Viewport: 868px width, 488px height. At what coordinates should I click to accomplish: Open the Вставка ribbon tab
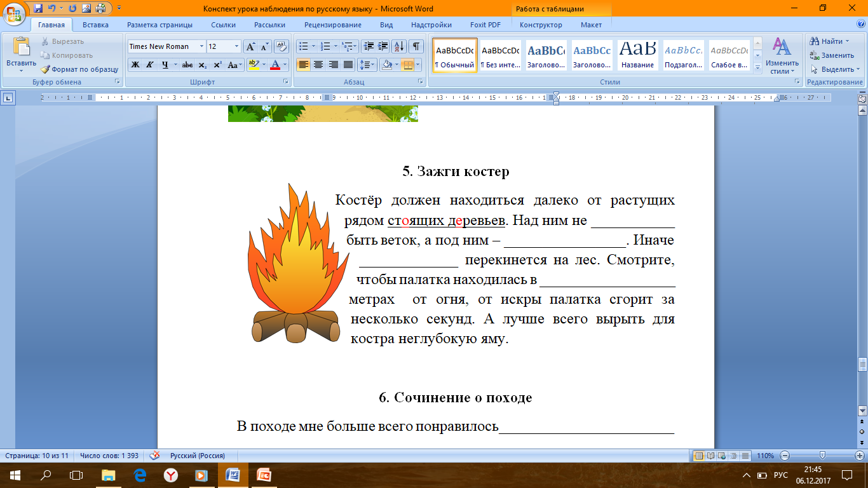click(x=95, y=25)
